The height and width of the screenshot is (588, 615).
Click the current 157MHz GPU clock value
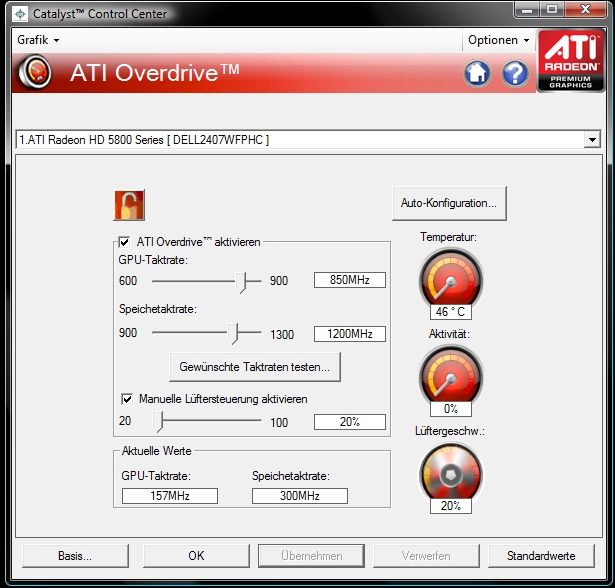click(170, 496)
